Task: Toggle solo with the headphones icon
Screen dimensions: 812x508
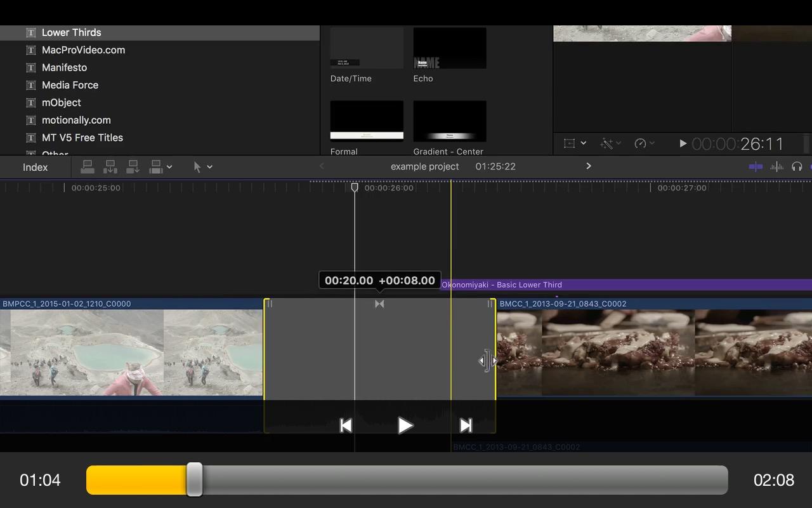Action: pos(797,167)
